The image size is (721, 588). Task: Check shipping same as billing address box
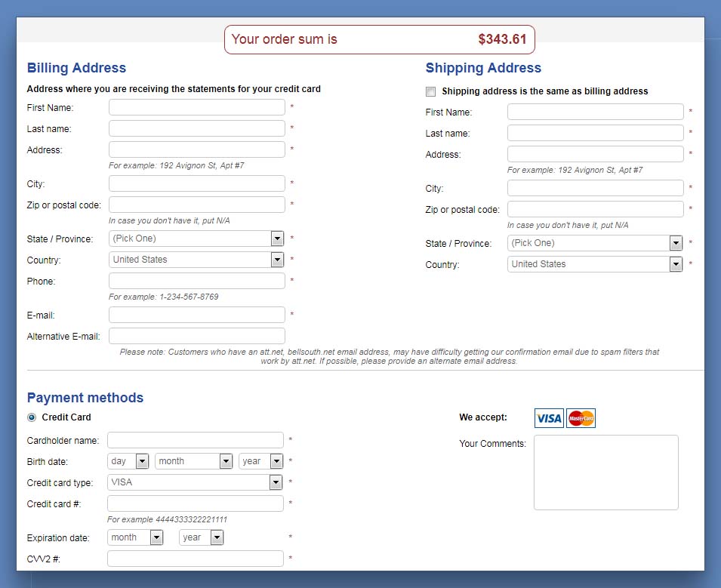(x=431, y=91)
